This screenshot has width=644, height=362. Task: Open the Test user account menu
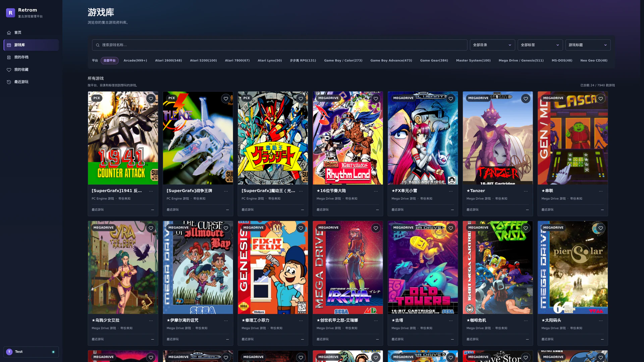point(31,352)
